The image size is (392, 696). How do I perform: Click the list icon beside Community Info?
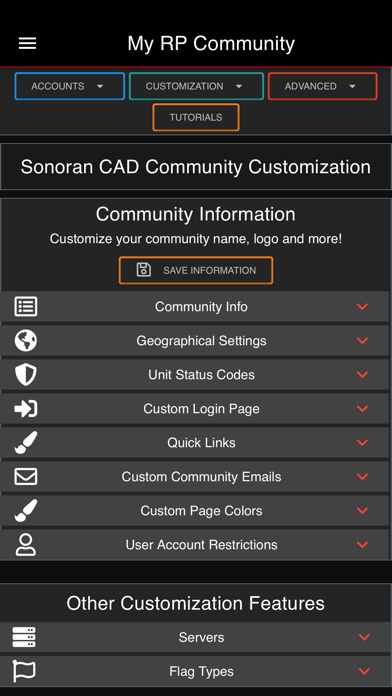click(26, 307)
